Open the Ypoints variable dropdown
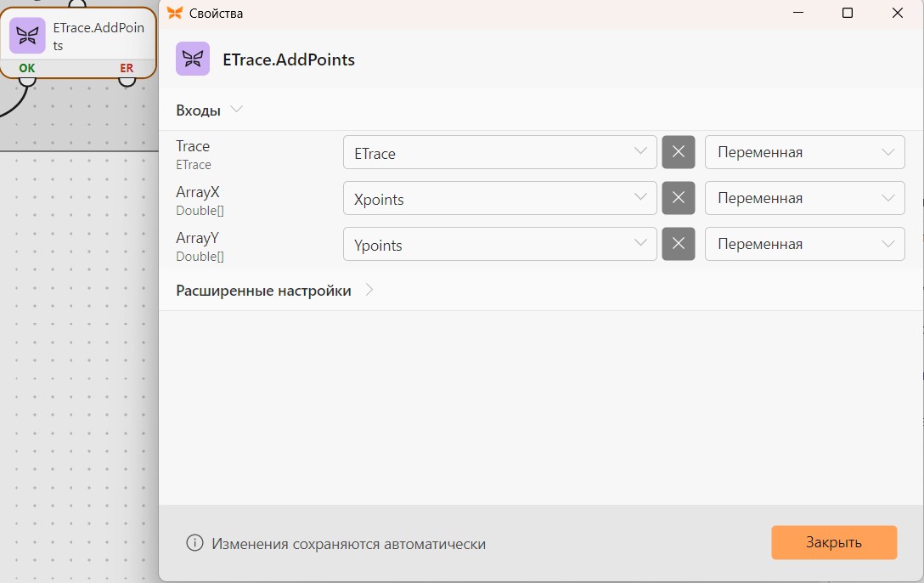 click(499, 245)
